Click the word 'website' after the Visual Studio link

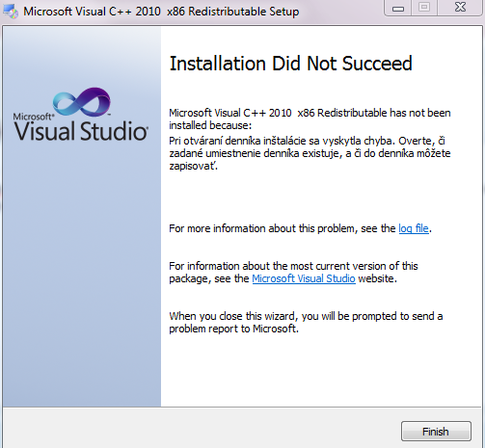pyautogui.click(x=376, y=278)
